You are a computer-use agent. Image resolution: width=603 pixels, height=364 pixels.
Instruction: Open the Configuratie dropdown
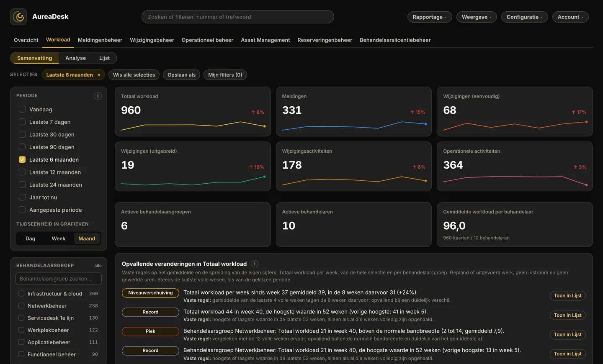click(x=525, y=17)
